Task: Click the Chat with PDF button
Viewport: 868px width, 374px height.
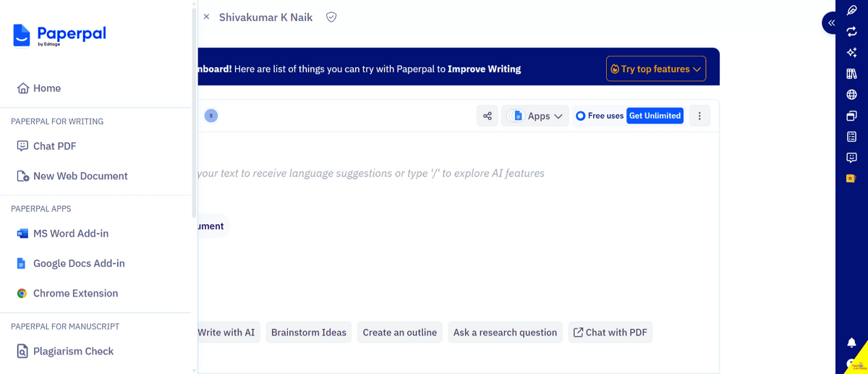Action: [610, 333]
